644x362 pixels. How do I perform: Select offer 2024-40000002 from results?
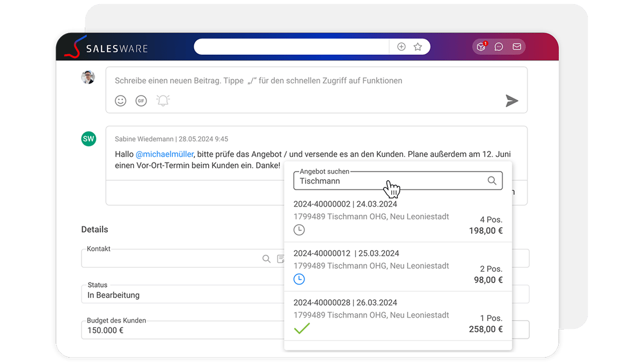398,217
